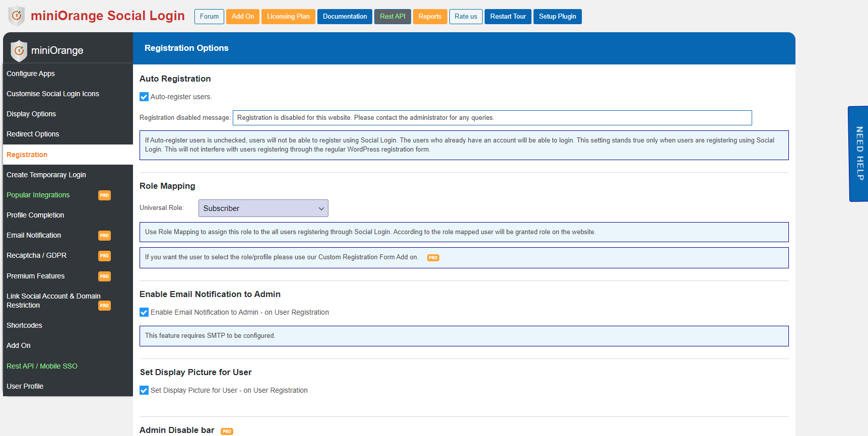Click 'This feature requires SMTP' notice
Image resolution: width=868 pixels, height=436 pixels.
[x=464, y=336]
